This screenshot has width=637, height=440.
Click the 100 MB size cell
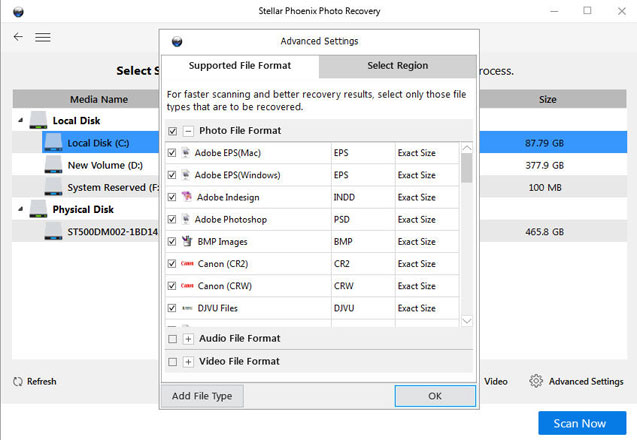545,187
